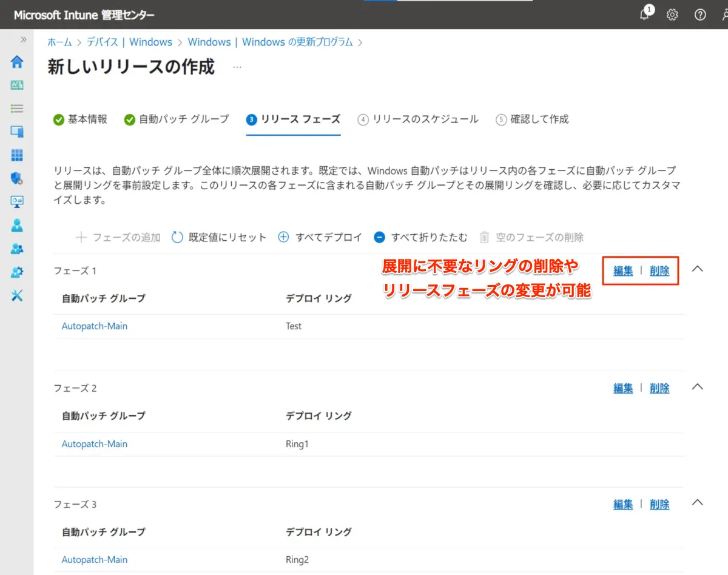Open the Reports monitor icon in sidebar
The image size is (728, 575).
coord(17,201)
